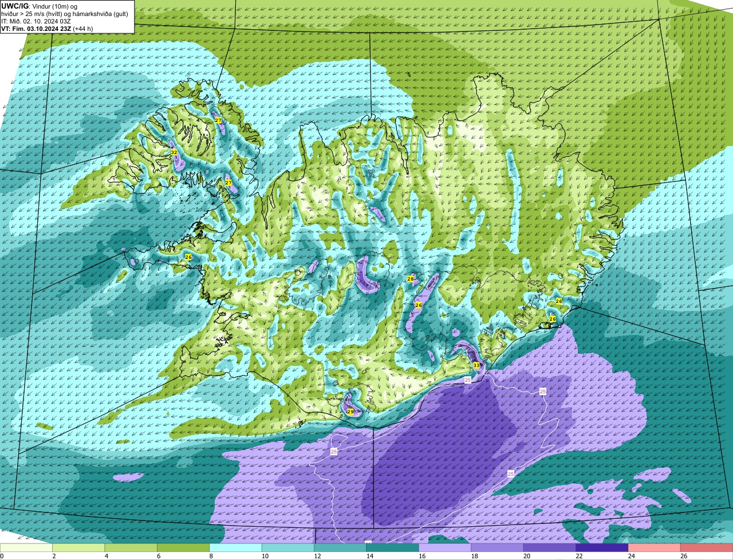Click the legend swatch between 20 and 22
Viewport: 733px width, 560px height.
550,547
